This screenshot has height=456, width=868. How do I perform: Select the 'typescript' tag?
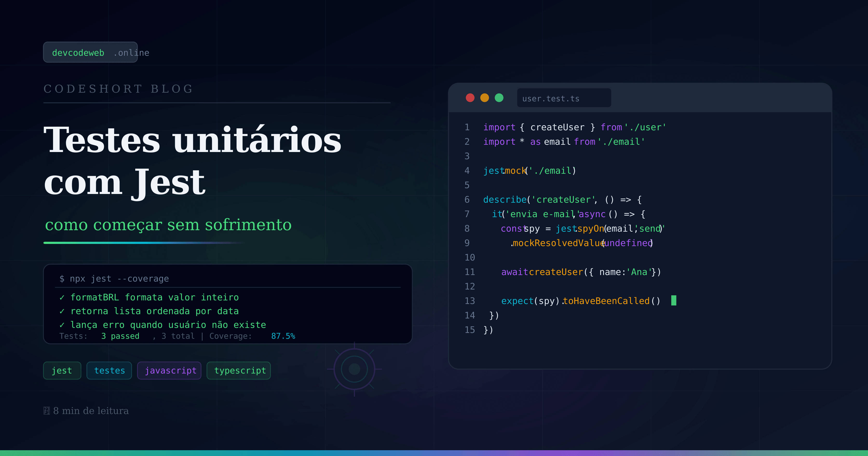(x=238, y=370)
